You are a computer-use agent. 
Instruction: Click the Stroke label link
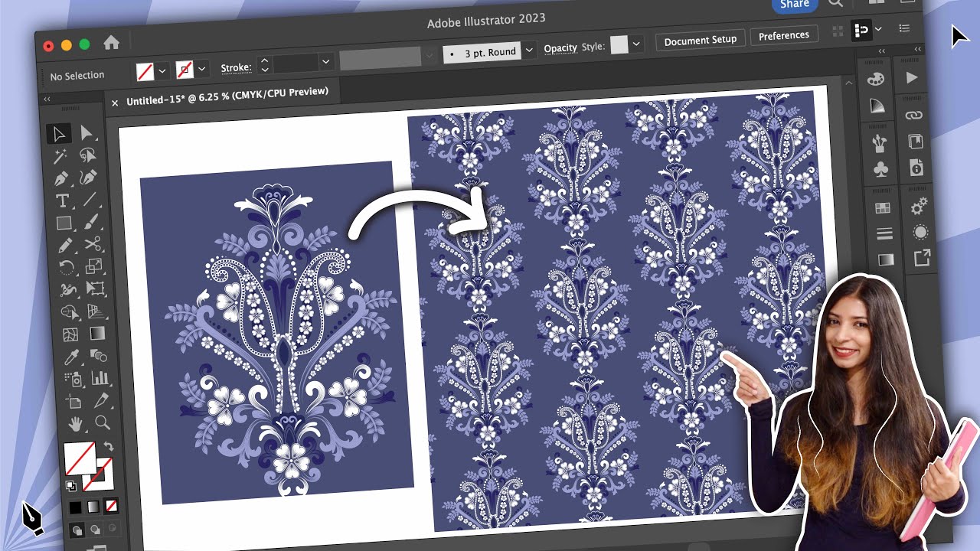click(236, 68)
